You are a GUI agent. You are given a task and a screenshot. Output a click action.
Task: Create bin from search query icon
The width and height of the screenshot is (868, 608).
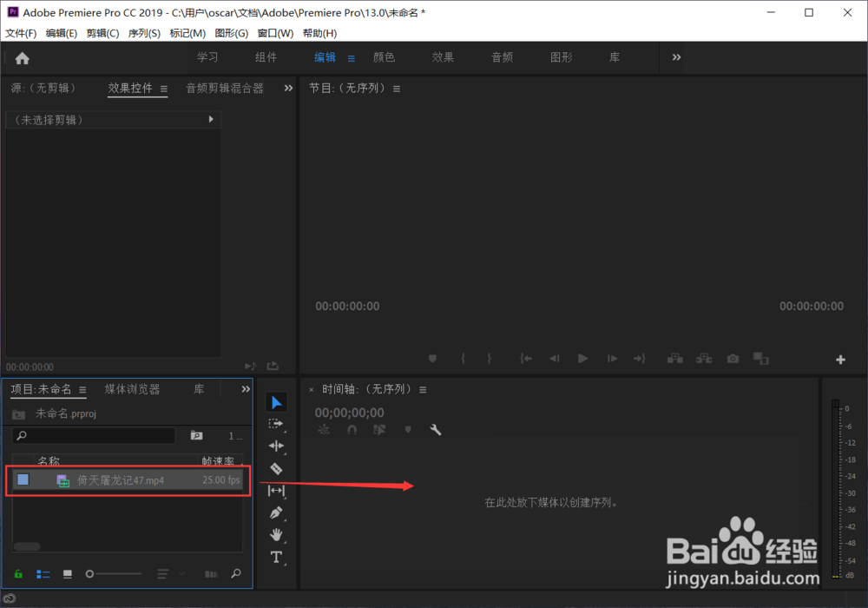click(196, 435)
